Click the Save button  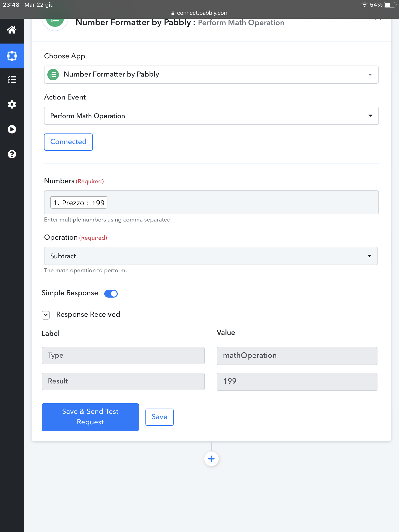pos(160,417)
